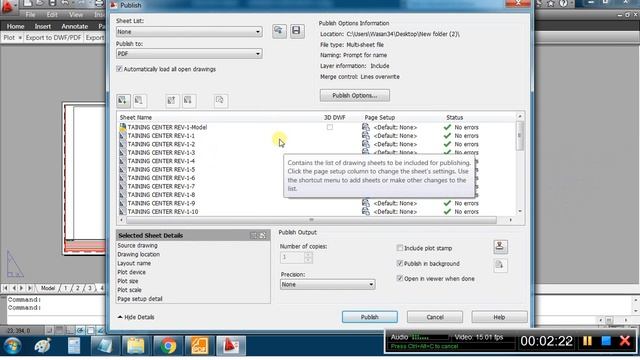Click the Move Sheet Down icon
Viewport: 640px width, 360px height.
pos(188,100)
